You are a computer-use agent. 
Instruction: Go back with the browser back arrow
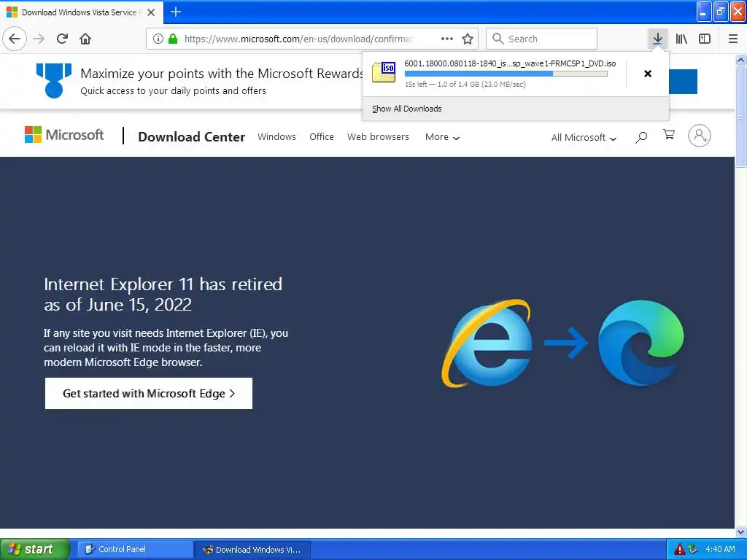(15, 39)
